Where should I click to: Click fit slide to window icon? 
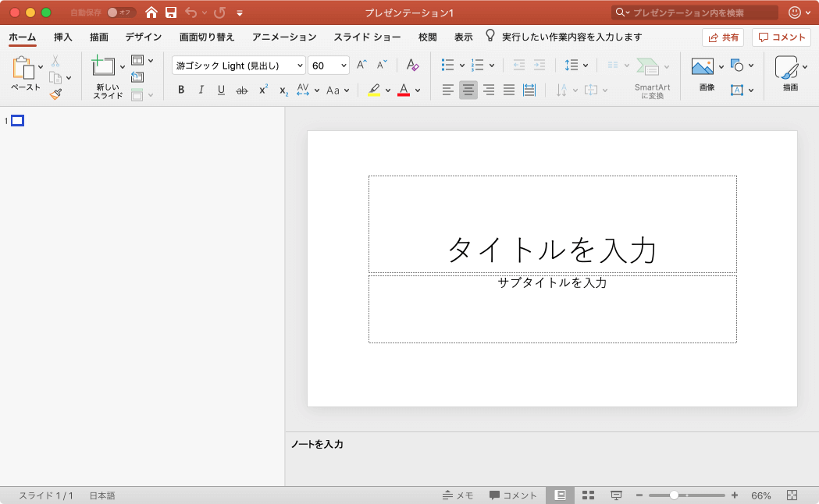[792, 495]
